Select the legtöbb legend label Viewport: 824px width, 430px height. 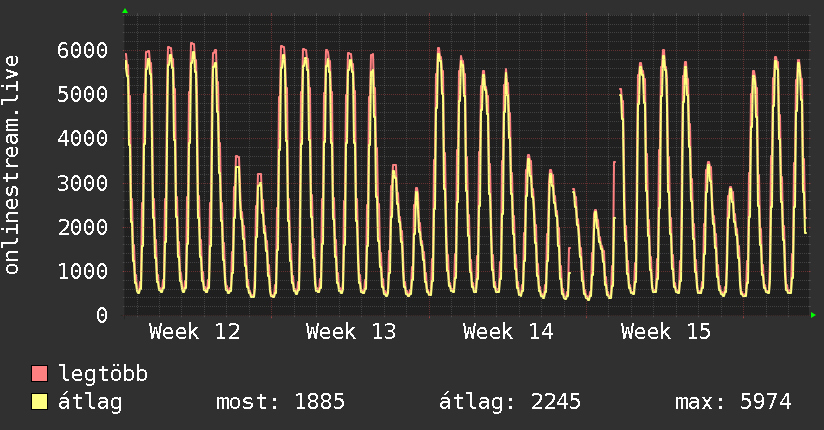[x=103, y=374]
